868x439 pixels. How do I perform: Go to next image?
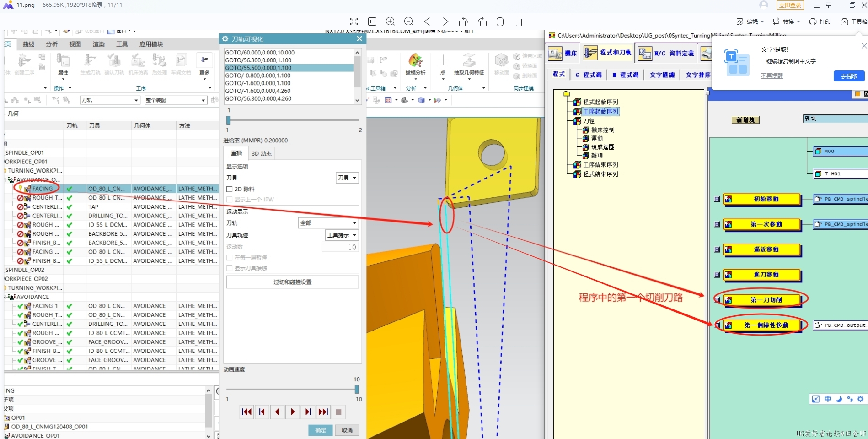445,22
